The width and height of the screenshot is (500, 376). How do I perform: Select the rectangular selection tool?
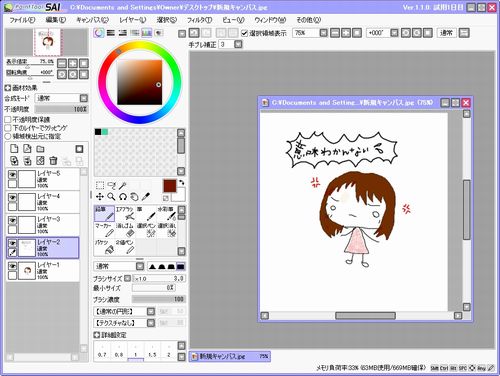[100, 185]
